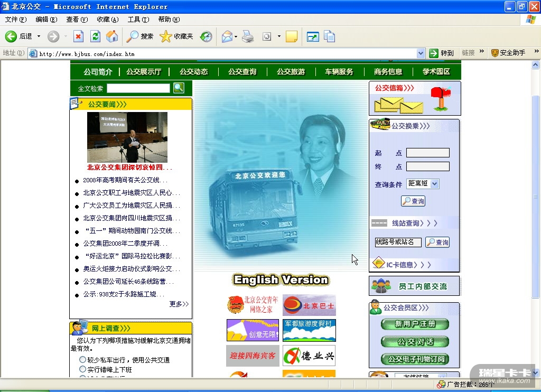Click the 查询 button under 查询条件
Viewport: 541px width, 392px height.
(413, 201)
